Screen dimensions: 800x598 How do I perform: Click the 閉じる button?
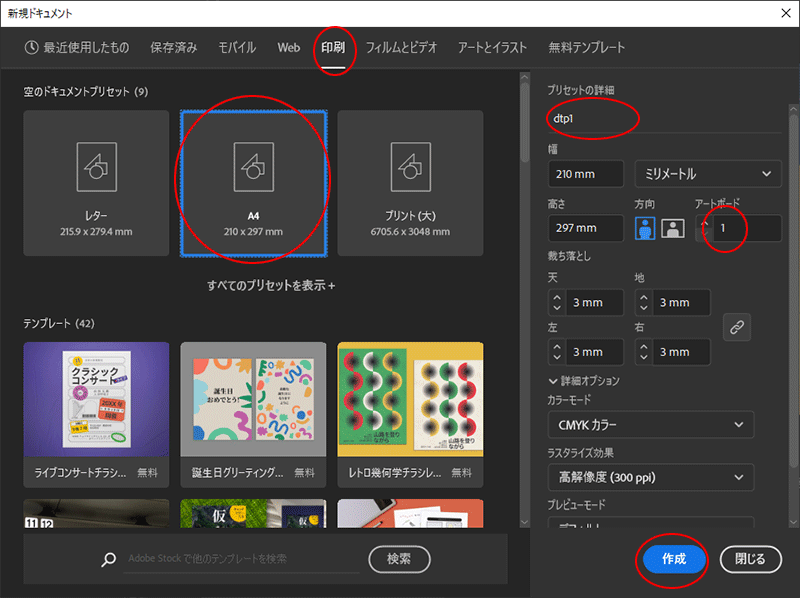pyautogui.click(x=750, y=559)
